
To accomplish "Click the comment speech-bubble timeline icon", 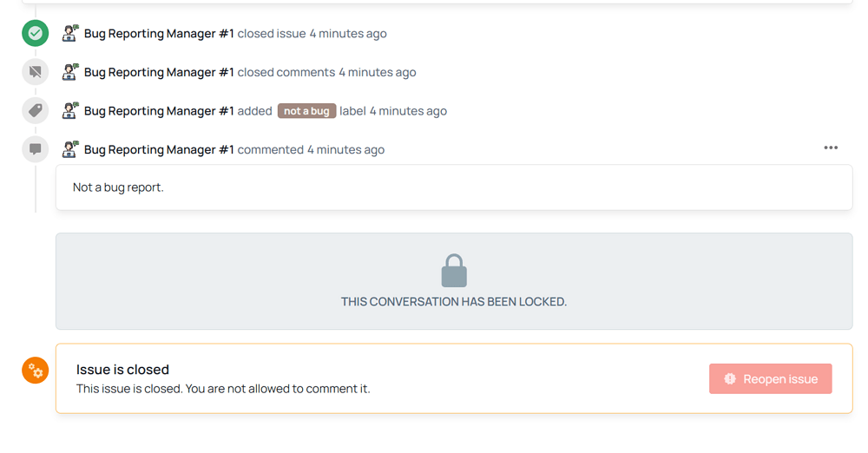I will tap(35, 149).
